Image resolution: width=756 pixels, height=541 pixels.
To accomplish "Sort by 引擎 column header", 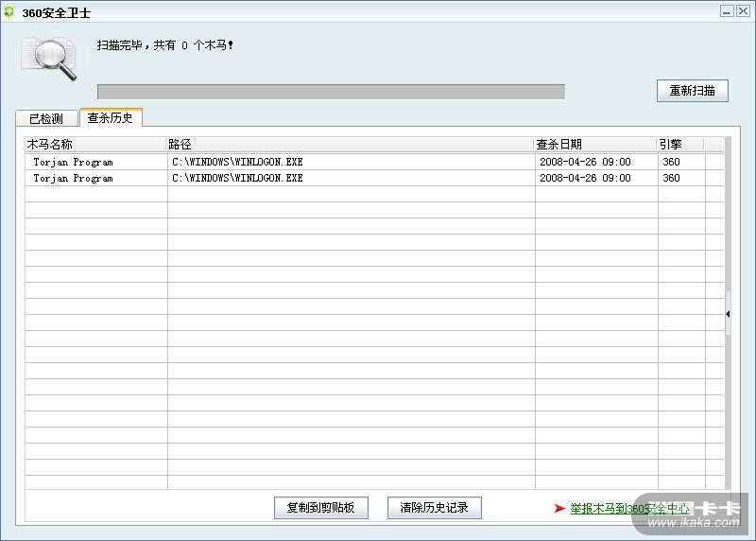I will pyautogui.click(x=680, y=145).
